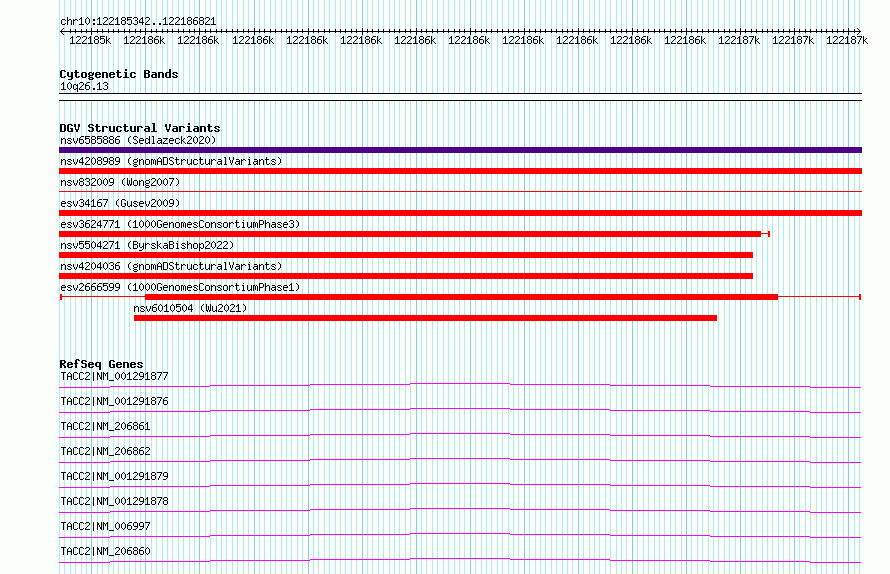The image size is (890, 574).
Task: Click the TACC2|NM_206860 gene label
Action: 105,551
